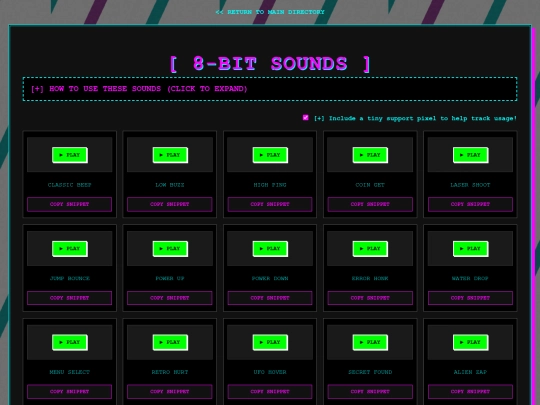Expand the How To Use These Sounds section
Image resolution: width=540 pixels, height=405 pixels.
coord(270,89)
